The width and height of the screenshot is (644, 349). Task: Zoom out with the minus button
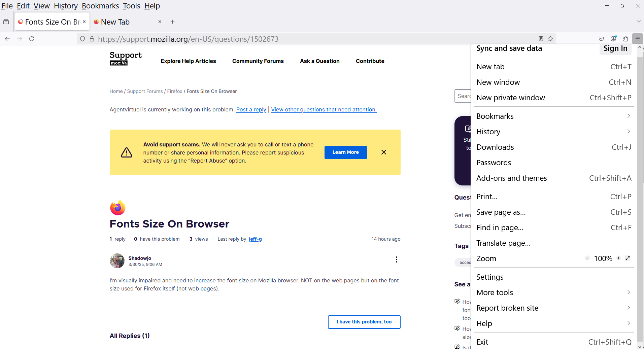click(x=587, y=258)
